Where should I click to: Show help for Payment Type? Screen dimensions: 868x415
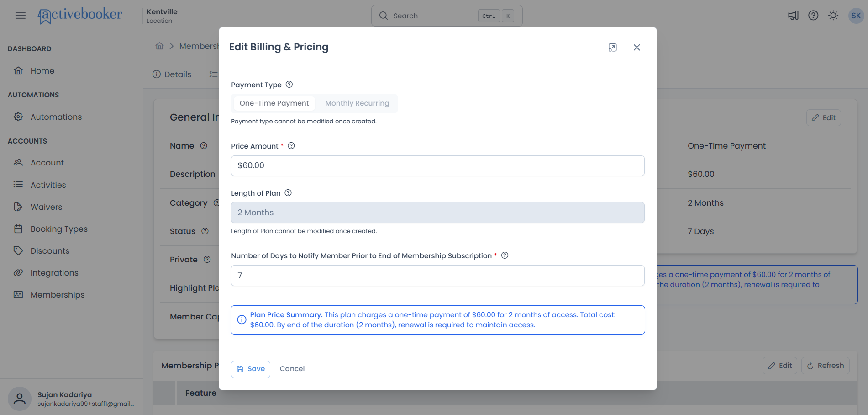(289, 85)
